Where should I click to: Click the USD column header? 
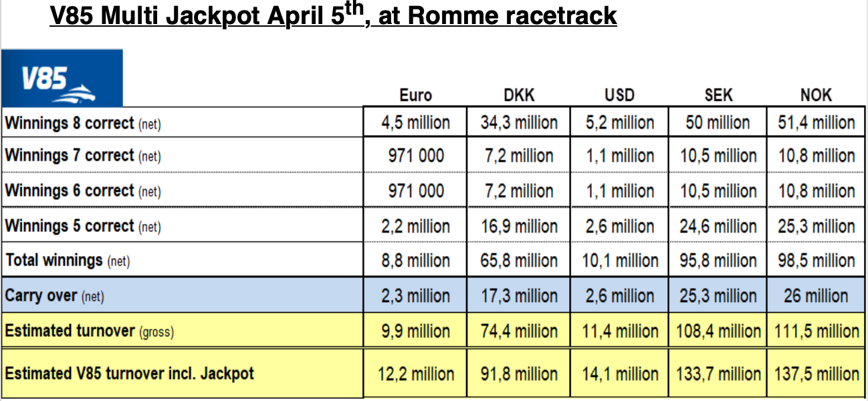coord(619,95)
